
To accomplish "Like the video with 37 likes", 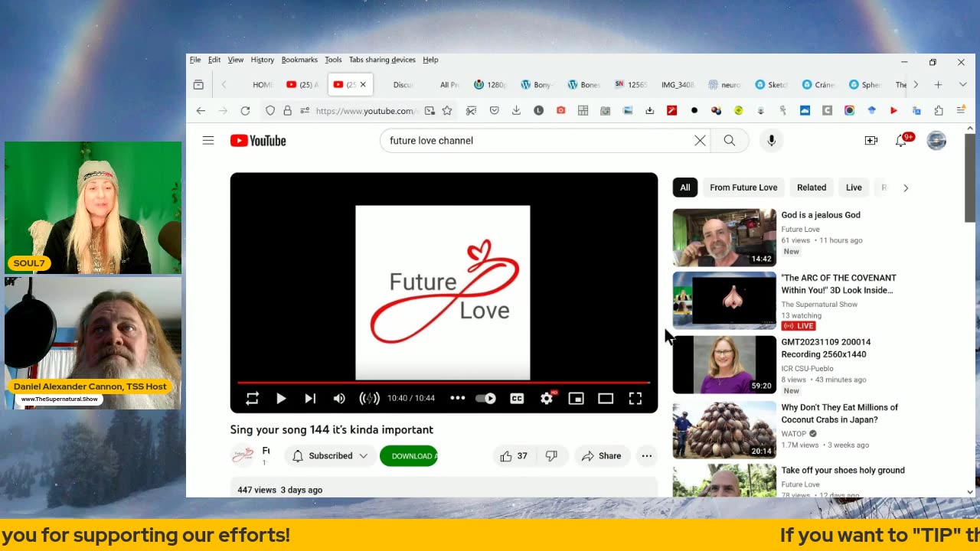I will [x=514, y=456].
